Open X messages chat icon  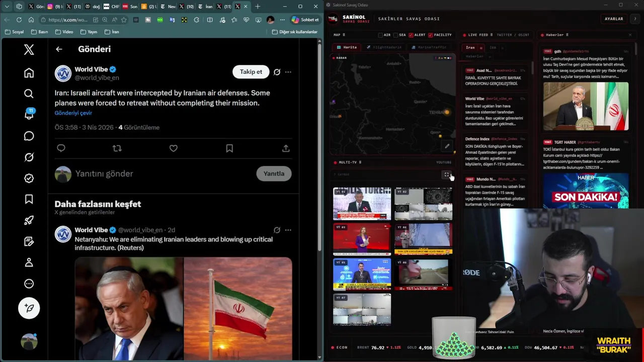(x=29, y=136)
